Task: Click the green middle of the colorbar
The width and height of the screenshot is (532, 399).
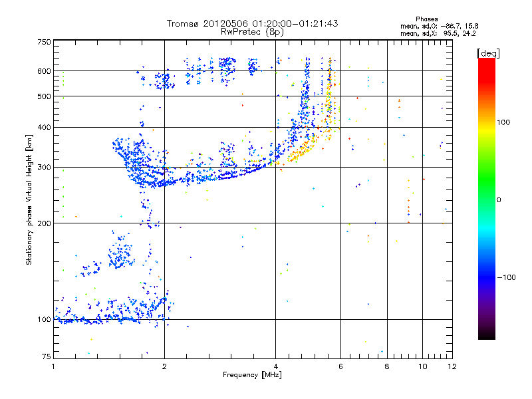Action: coord(487,185)
